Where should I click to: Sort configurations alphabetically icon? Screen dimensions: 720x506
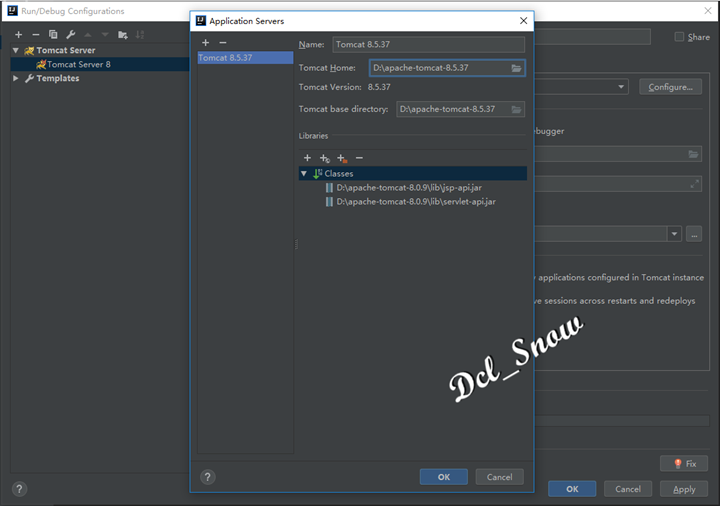(140, 34)
